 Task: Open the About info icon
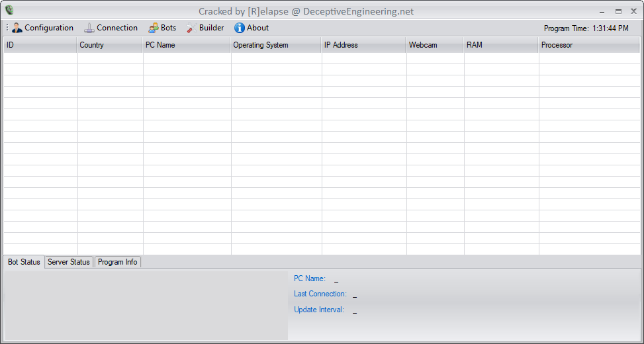click(240, 28)
